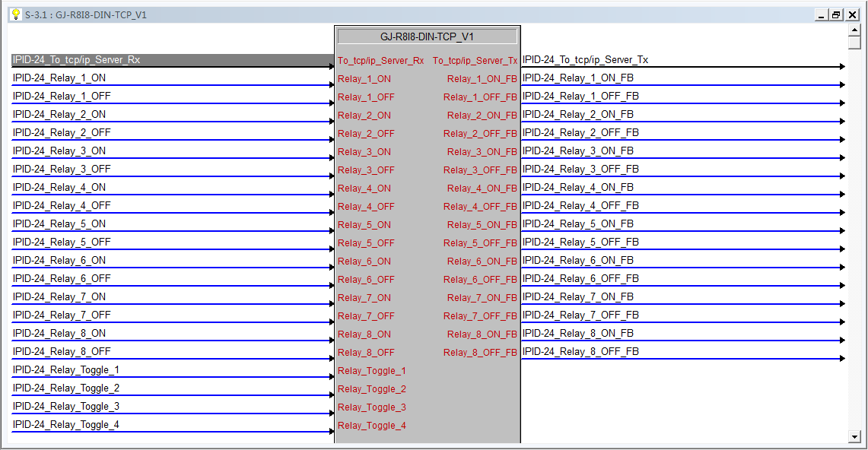Click the red Relay_Toggle_1 pin label
868x450 pixels.
pyautogui.click(x=372, y=371)
